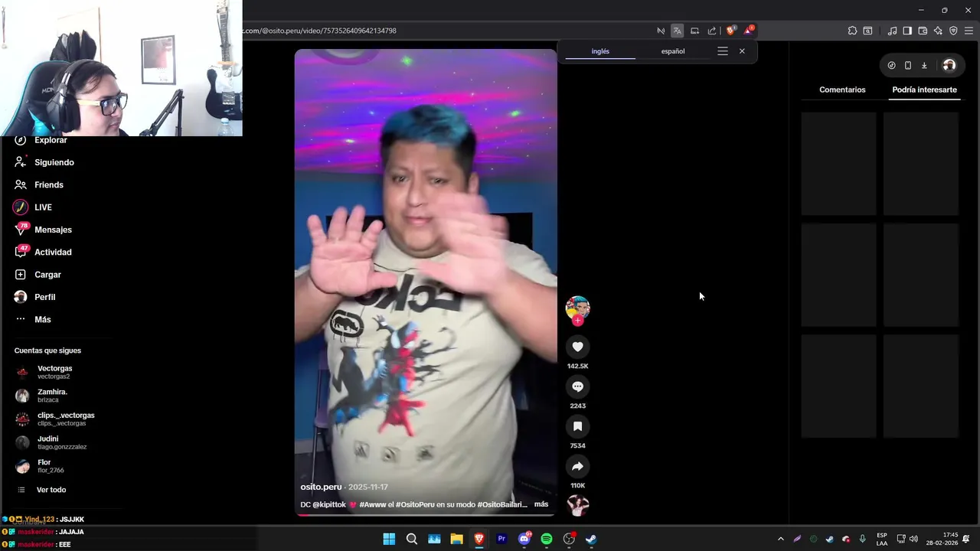
Task: Click the phone app icon top right
Action: [907, 65]
